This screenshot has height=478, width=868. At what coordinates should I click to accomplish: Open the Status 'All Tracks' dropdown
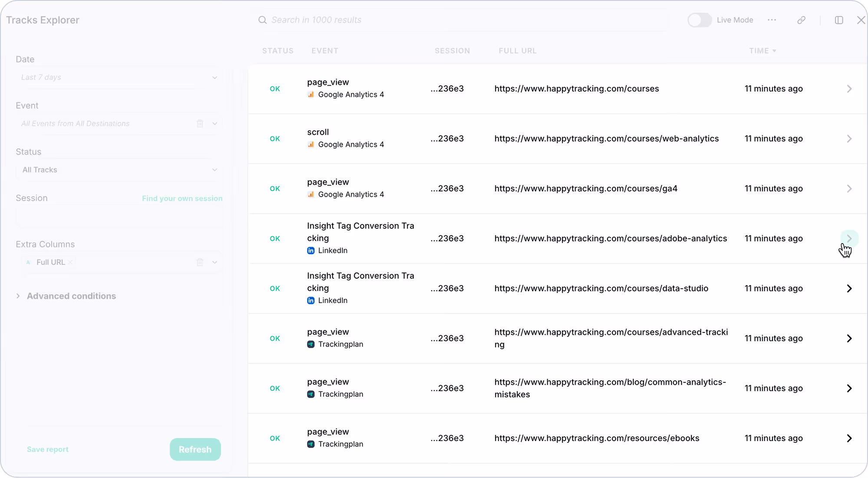[x=119, y=170]
